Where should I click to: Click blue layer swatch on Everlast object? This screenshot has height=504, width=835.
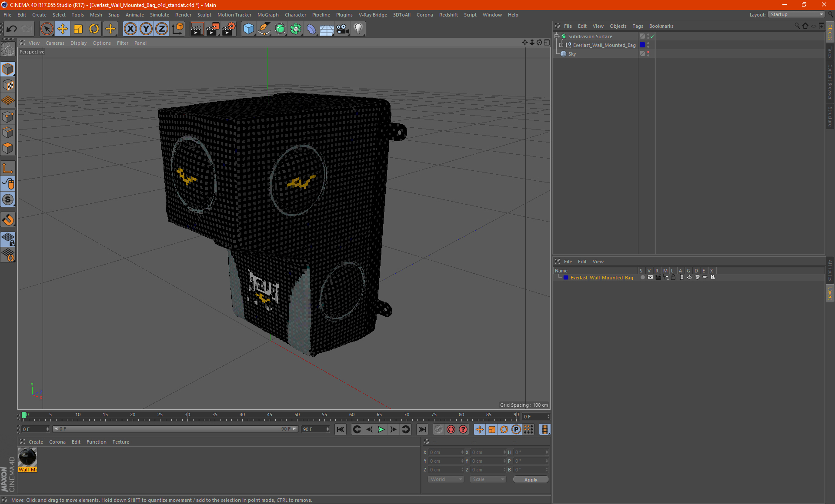coord(642,45)
